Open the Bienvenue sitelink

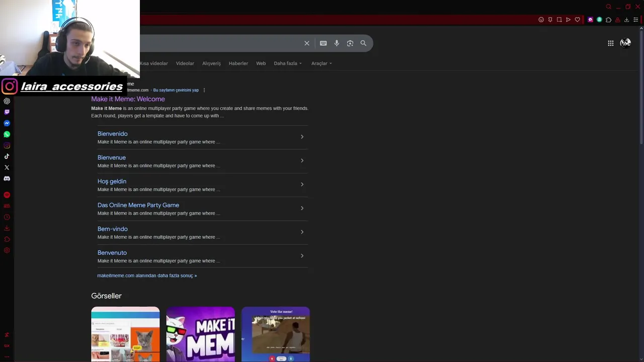[x=112, y=157]
